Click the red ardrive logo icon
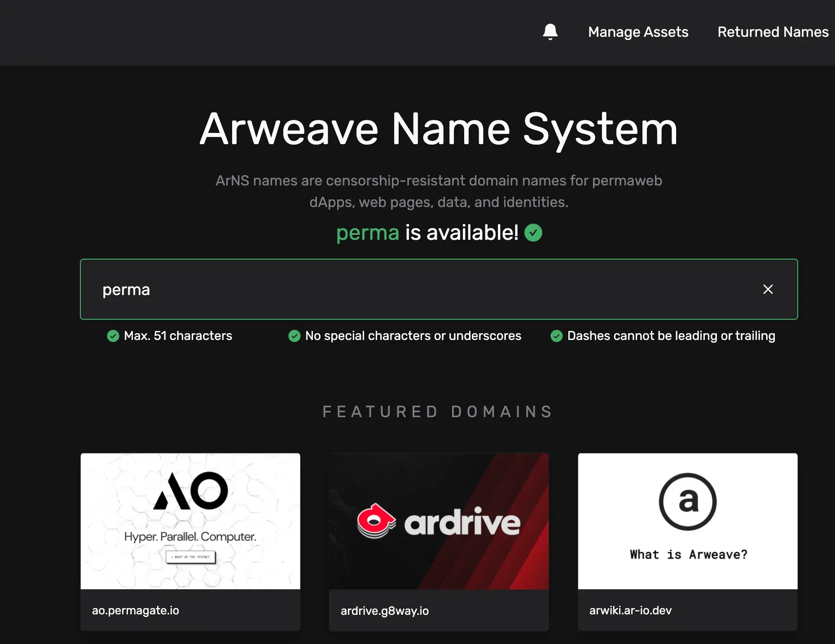The width and height of the screenshot is (835, 644). [x=376, y=521]
